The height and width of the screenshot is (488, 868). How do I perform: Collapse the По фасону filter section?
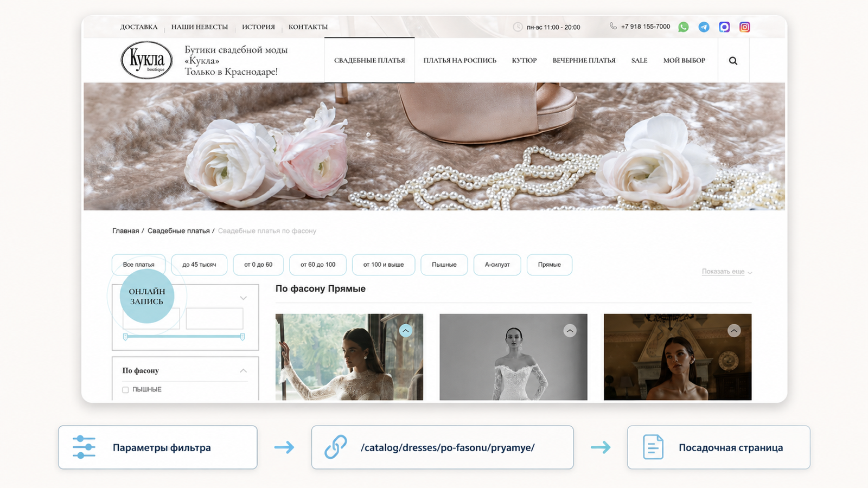(243, 371)
